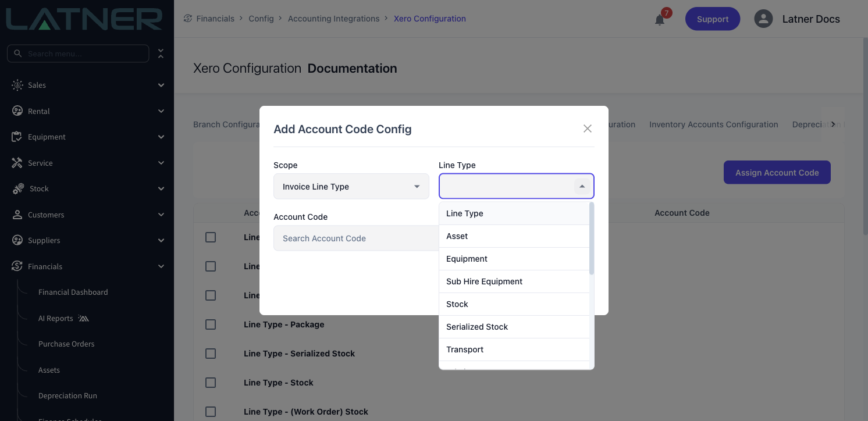Click the Stock sidebar icon

(x=18, y=188)
